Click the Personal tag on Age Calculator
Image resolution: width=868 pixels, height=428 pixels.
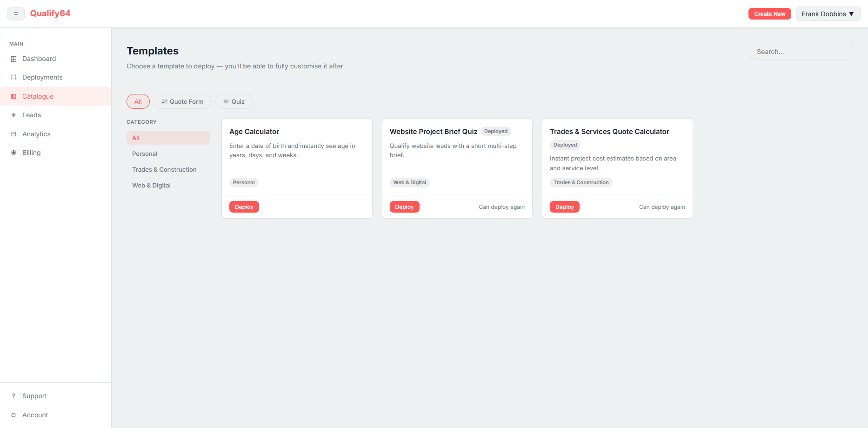[x=244, y=182]
